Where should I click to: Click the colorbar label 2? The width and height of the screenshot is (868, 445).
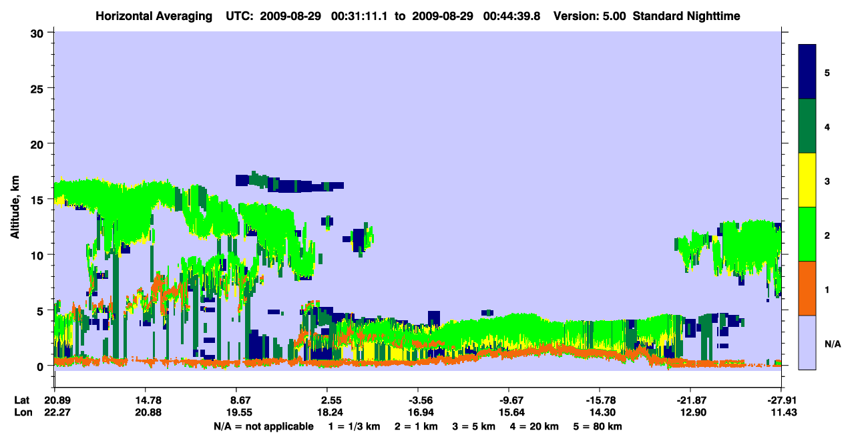click(827, 234)
